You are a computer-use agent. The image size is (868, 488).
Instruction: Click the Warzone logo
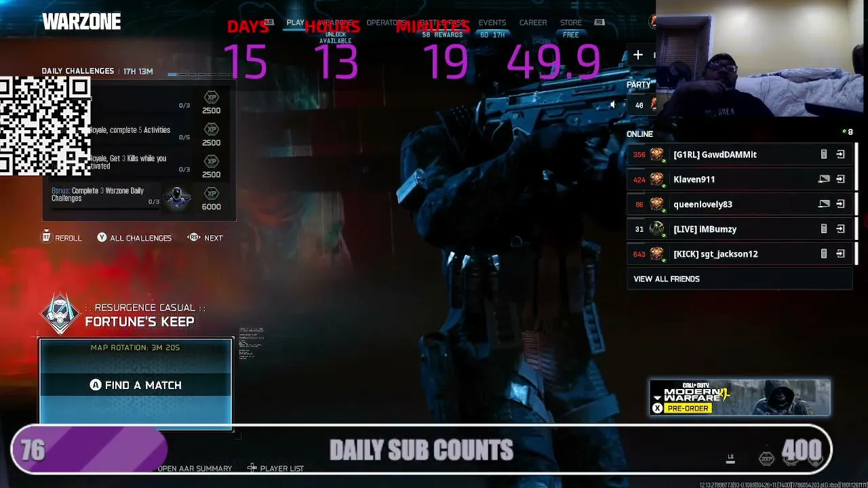pyautogui.click(x=81, y=22)
